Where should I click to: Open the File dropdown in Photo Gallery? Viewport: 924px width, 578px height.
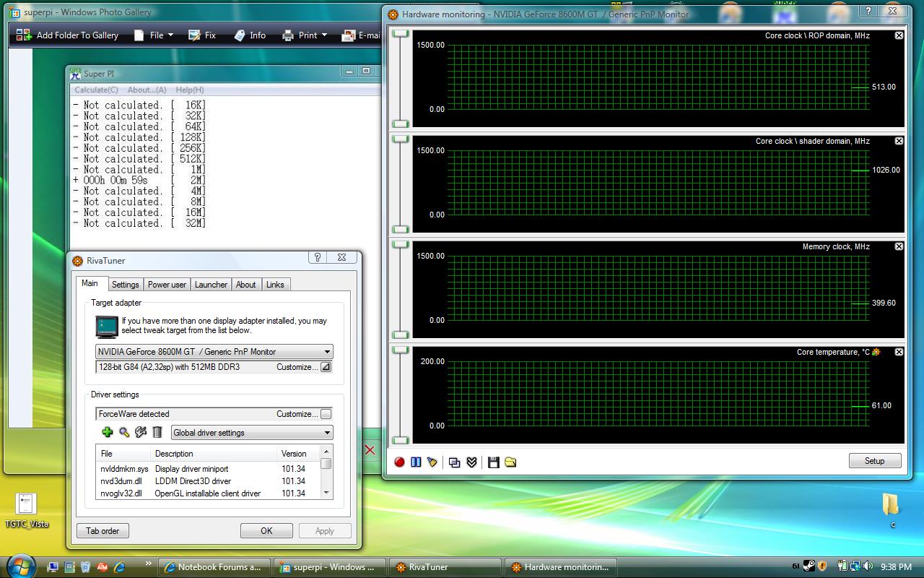click(154, 35)
